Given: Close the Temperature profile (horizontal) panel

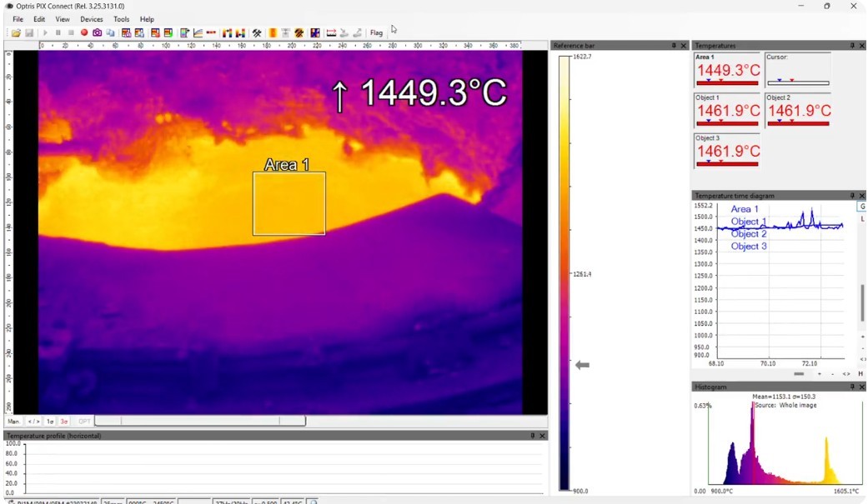Looking at the screenshot, I should click(x=542, y=436).
